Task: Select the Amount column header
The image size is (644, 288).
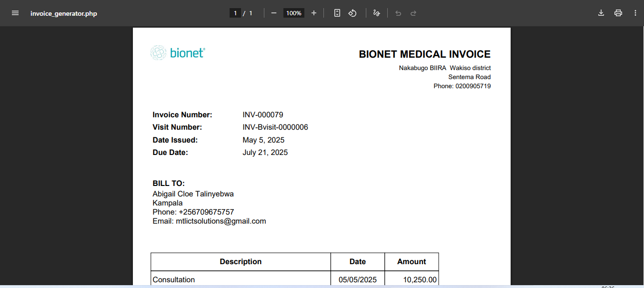Action: pyautogui.click(x=412, y=262)
